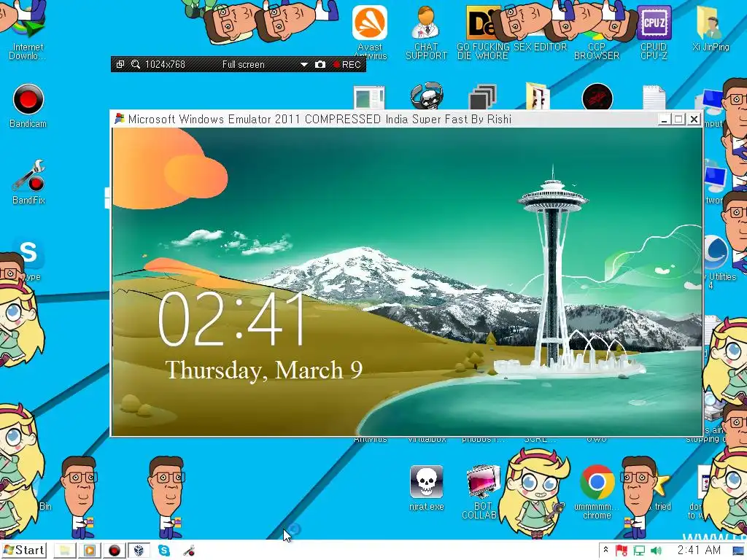Click the red flag tray icon
This screenshot has height=560, width=747.
621,551
